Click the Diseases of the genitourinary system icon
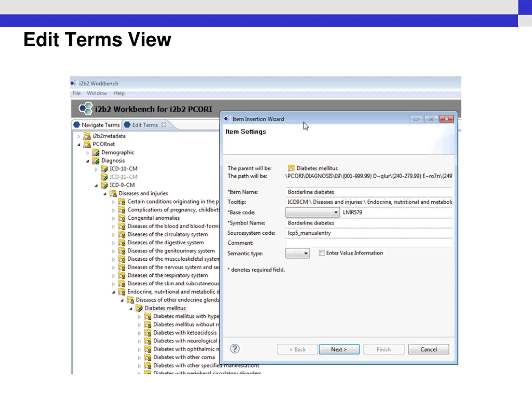532x399 pixels. point(122,251)
